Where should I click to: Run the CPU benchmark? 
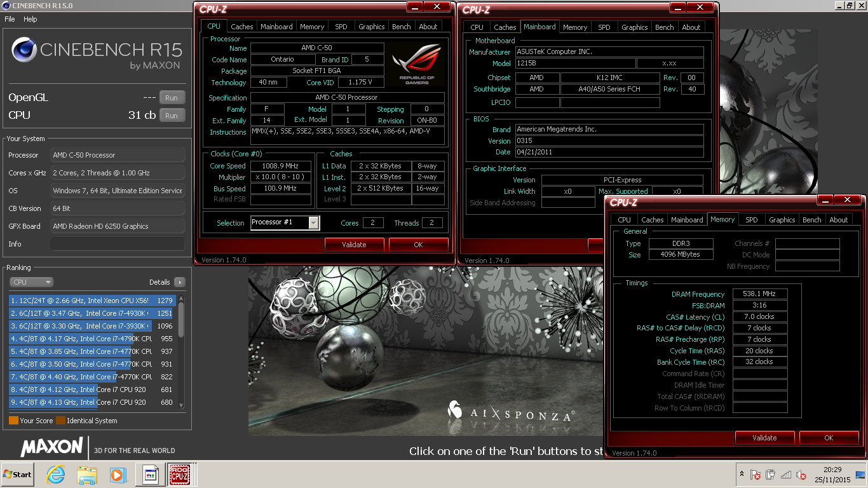[172, 116]
